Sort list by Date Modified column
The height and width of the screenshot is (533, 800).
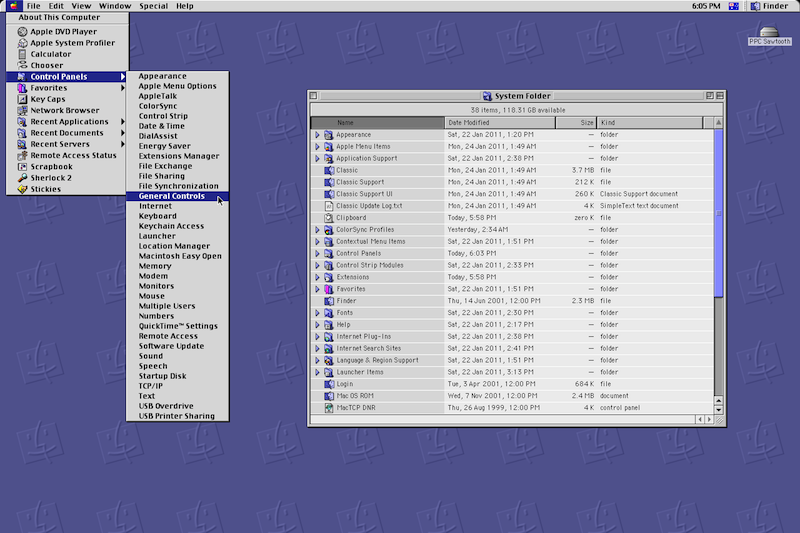click(x=500, y=122)
